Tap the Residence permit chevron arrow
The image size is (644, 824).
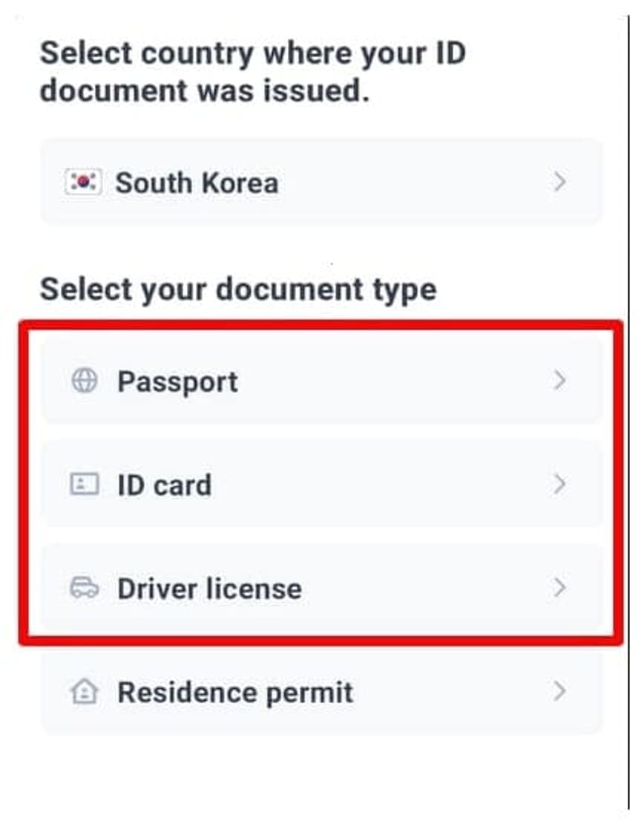(560, 693)
